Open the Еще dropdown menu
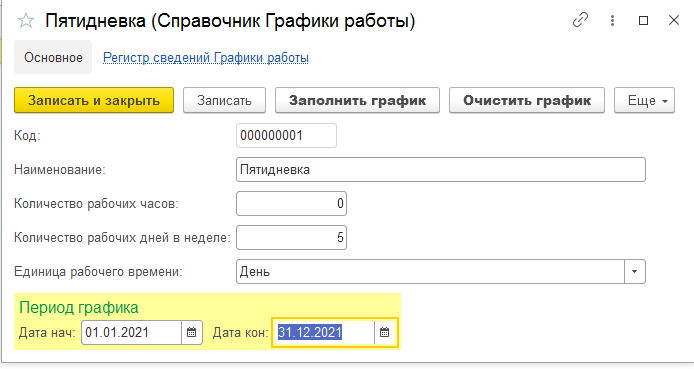694x369 pixels. [644, 100]
